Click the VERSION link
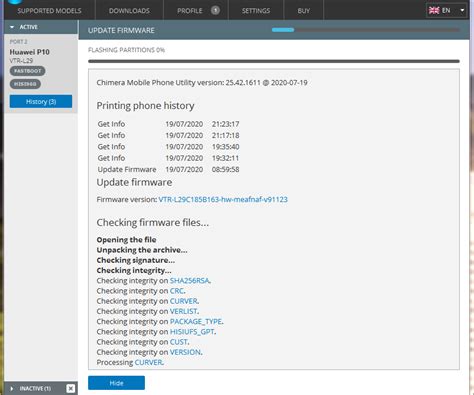 [185, 352]
